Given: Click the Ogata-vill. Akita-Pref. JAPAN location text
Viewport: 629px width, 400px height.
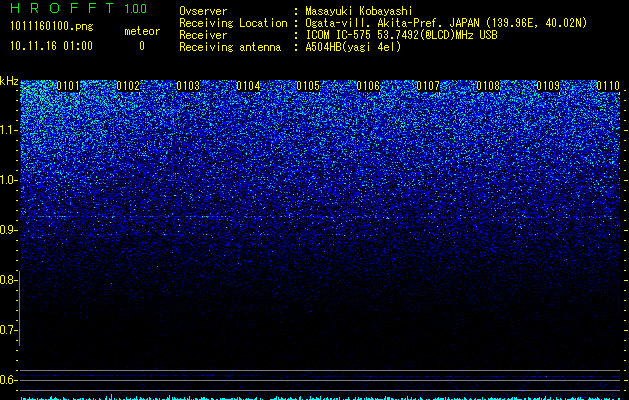Looking at the screenshot, I should pyautogui.click(x=446, y=23).
